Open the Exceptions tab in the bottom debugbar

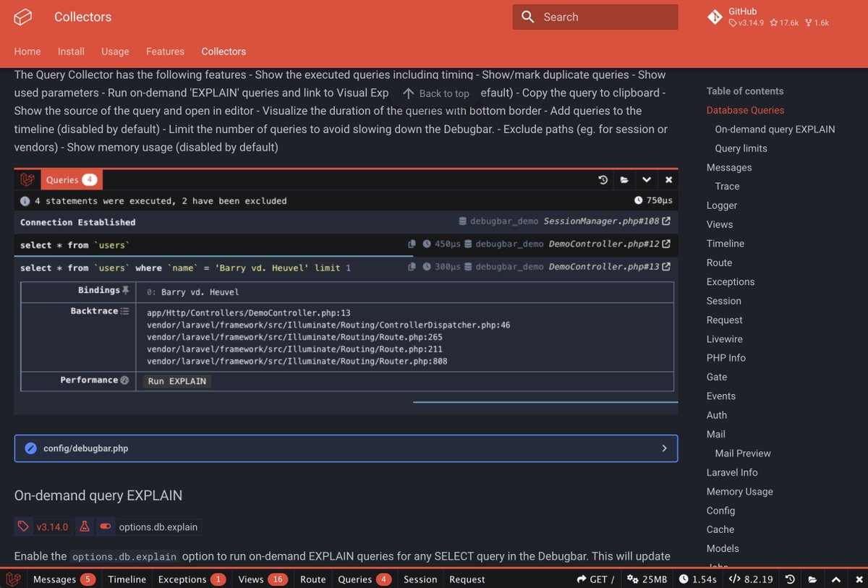192,579
